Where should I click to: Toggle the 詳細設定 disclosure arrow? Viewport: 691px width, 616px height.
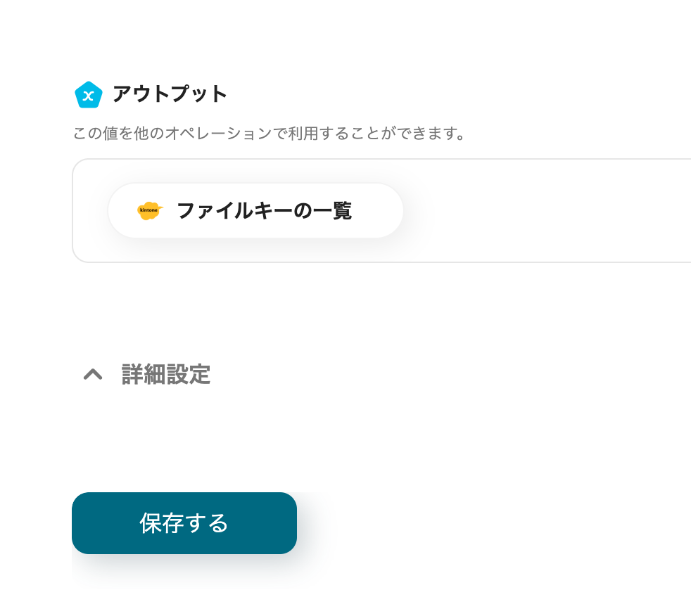(x=94, y=375)
